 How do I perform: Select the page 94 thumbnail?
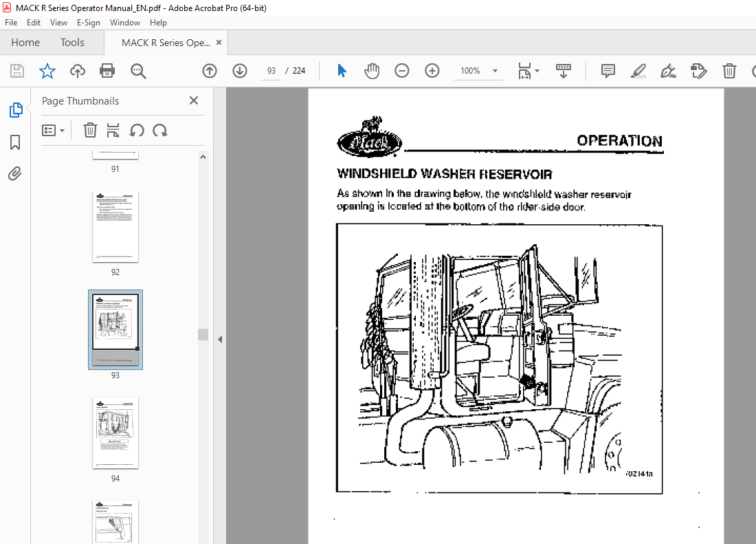coord(115,433)
